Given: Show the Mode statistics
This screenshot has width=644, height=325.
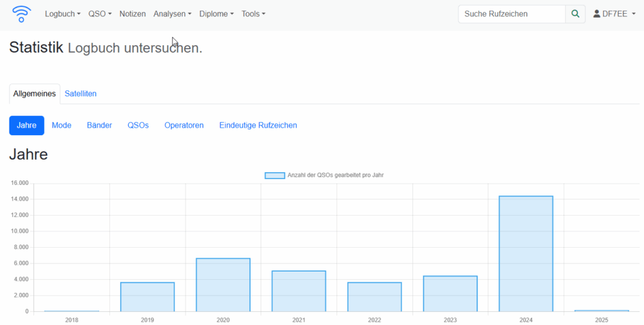Looking at the screenshot, I should 62,125.
